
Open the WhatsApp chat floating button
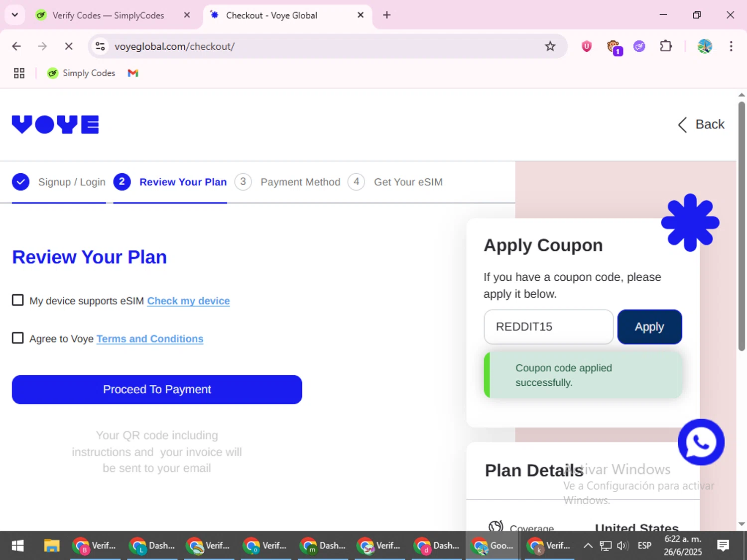701,442
